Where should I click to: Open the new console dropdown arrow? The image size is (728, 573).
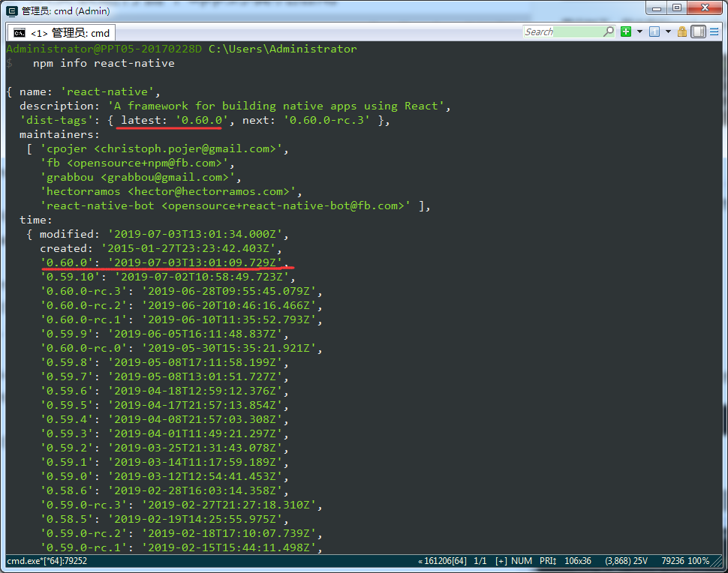coord(639,31)
